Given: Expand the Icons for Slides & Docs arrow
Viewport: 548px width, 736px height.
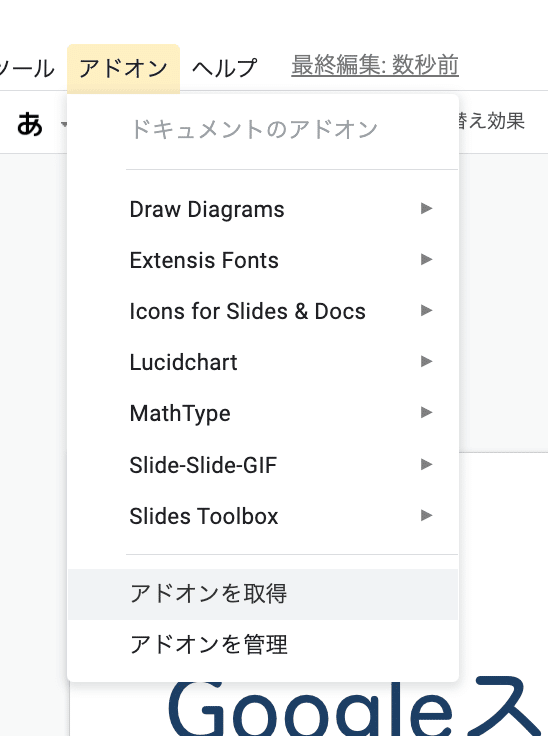Looking at the screenshot, I should click(426, 310).
